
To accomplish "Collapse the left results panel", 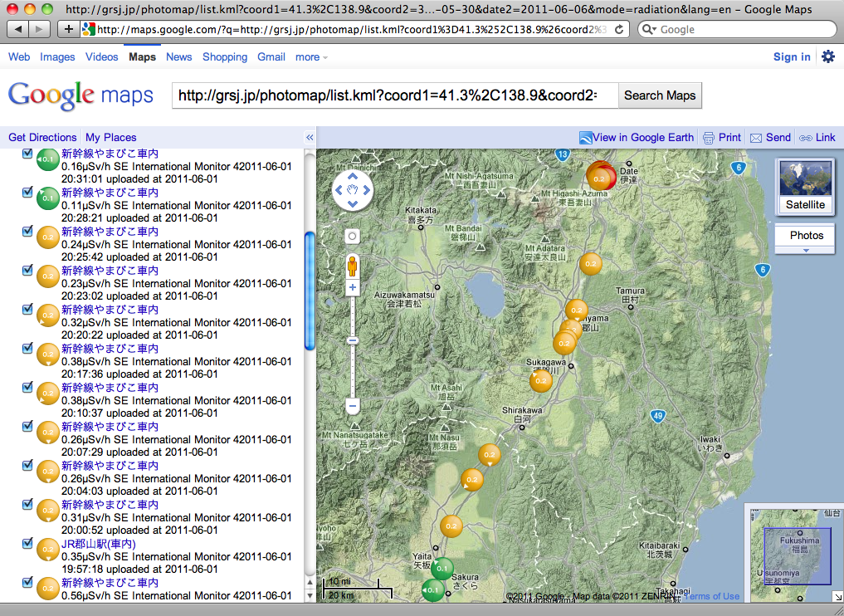I will tap(310, 137).
